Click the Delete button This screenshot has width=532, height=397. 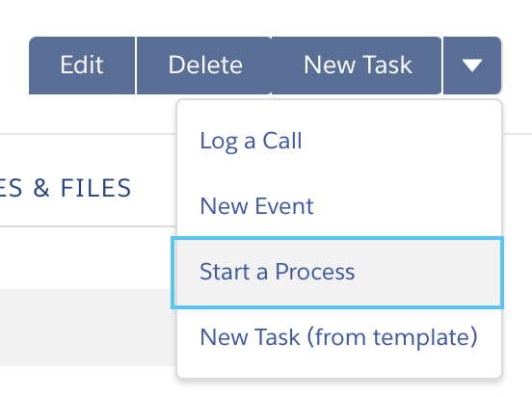pos(204,66)
